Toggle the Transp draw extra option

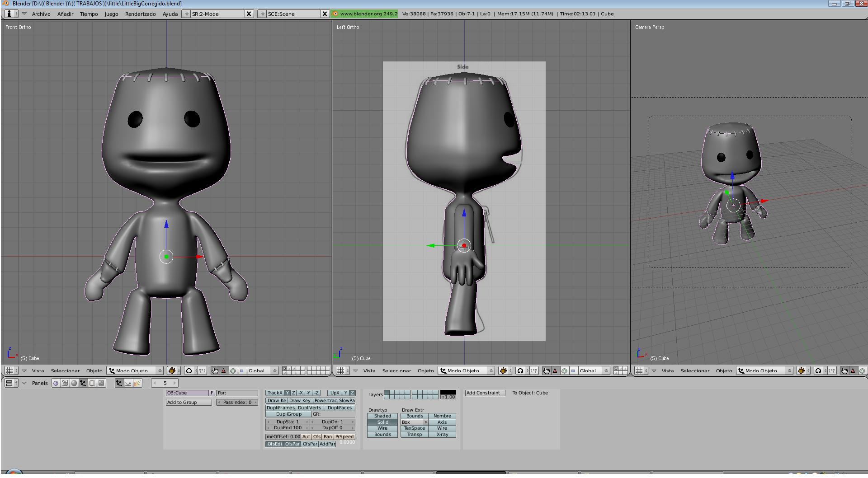415,435
